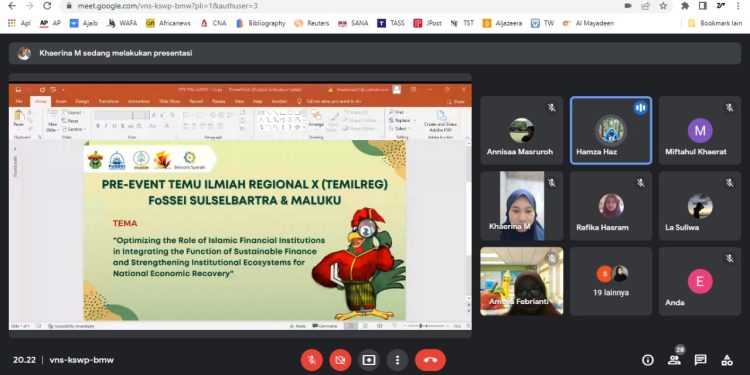Leave the call with the red hang-up button
The image size is (750, 375).
click(430, 360)
